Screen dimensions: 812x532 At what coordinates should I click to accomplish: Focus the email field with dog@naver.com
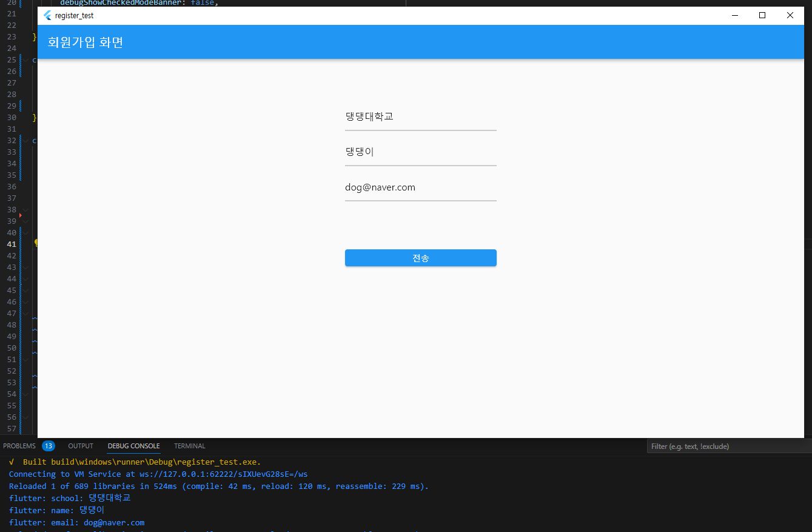click(x=421, y=187)
